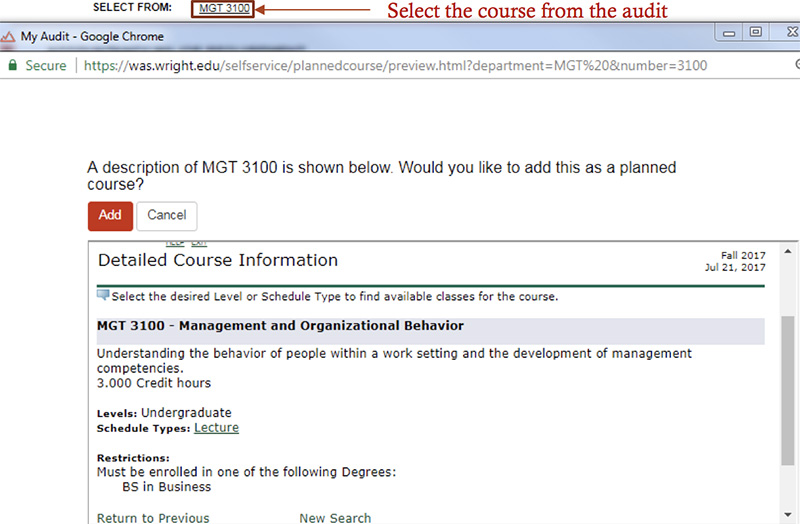Click the MGT 3100 course title bar

click(x=430, y=326)
